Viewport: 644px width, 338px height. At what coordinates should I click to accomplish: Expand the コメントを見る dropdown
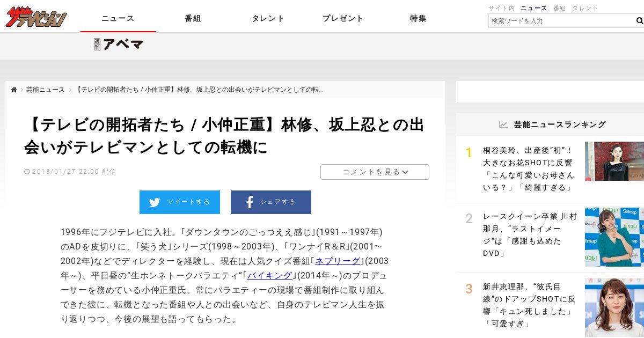coord(375,172)
